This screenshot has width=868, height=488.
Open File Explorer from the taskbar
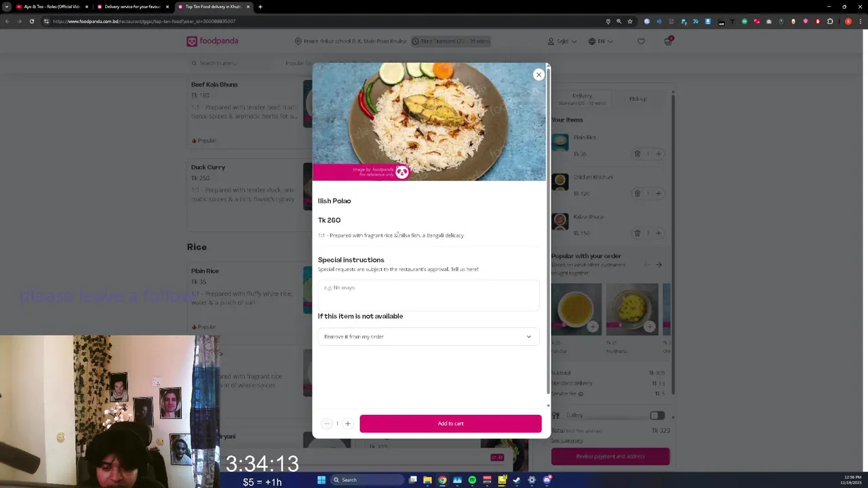pyautogui.click(x=427, y=480)
